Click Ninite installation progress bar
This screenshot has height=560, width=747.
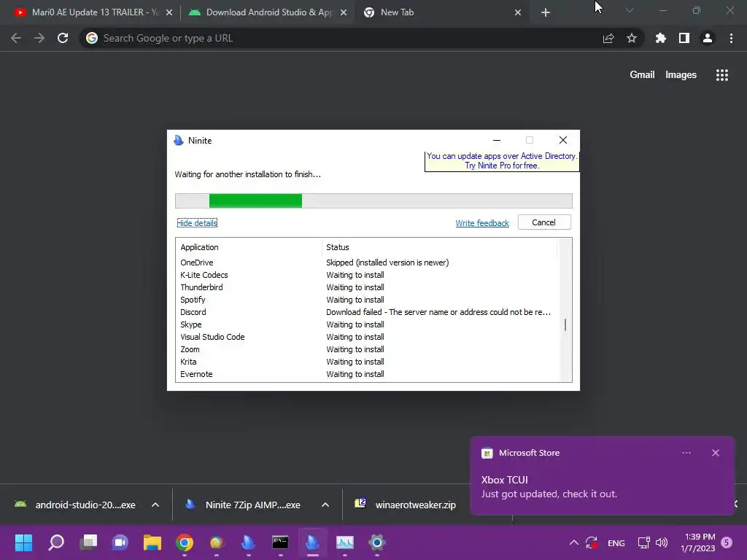point(373,201)
